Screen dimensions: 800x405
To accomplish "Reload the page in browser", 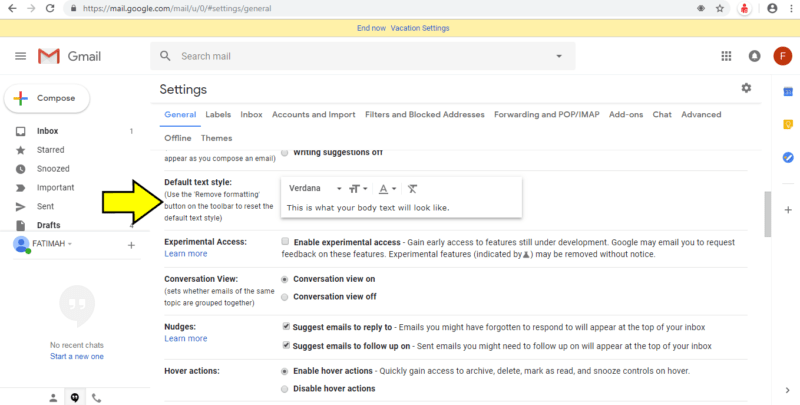I will tap(50, 8).
